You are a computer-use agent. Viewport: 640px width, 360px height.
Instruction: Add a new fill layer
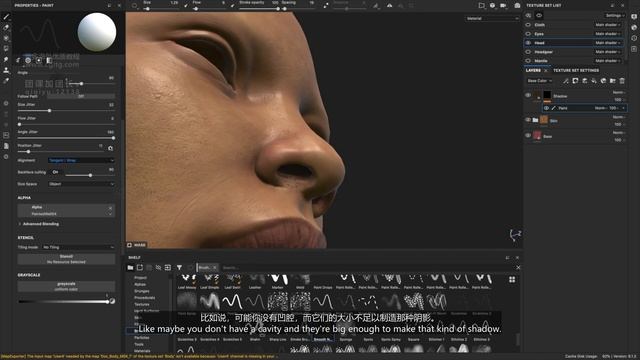594,81
